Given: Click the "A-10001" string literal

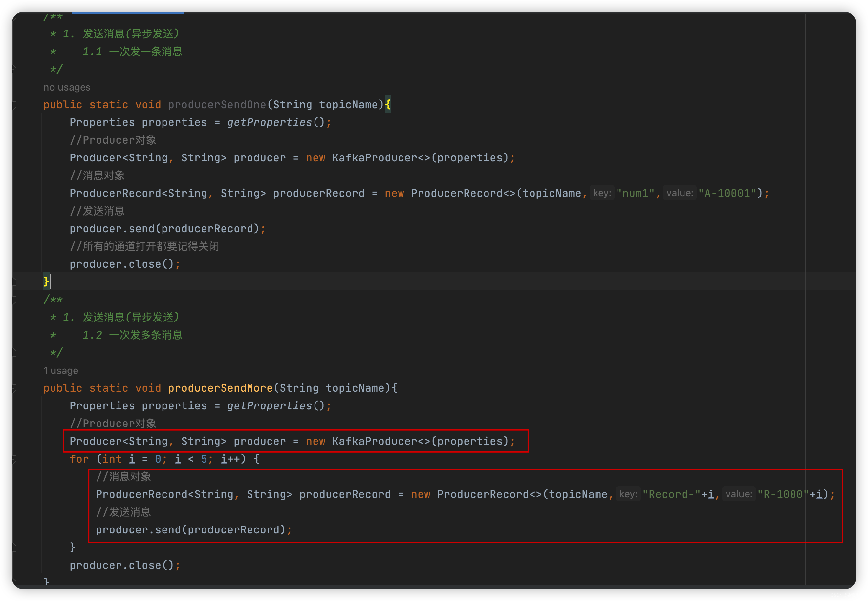Looking at the screenshot, I should pos(727,193).
